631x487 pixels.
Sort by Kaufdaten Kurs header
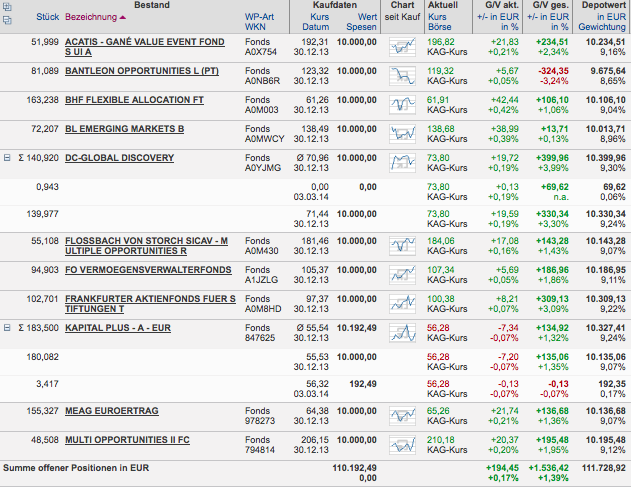320,17
